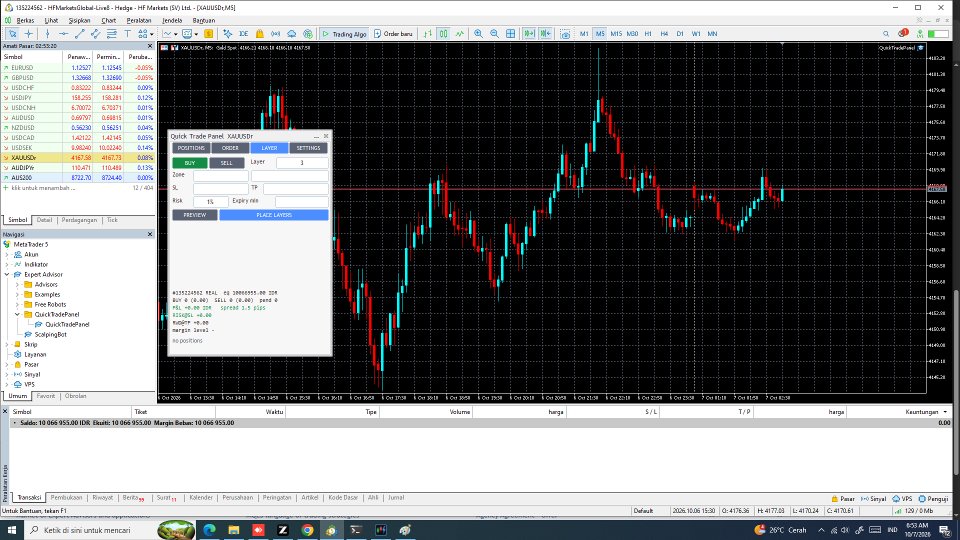This screenshot has width=960, height=540.
Task: Select the H1 timeframe
Action: (x=648, y=34)
